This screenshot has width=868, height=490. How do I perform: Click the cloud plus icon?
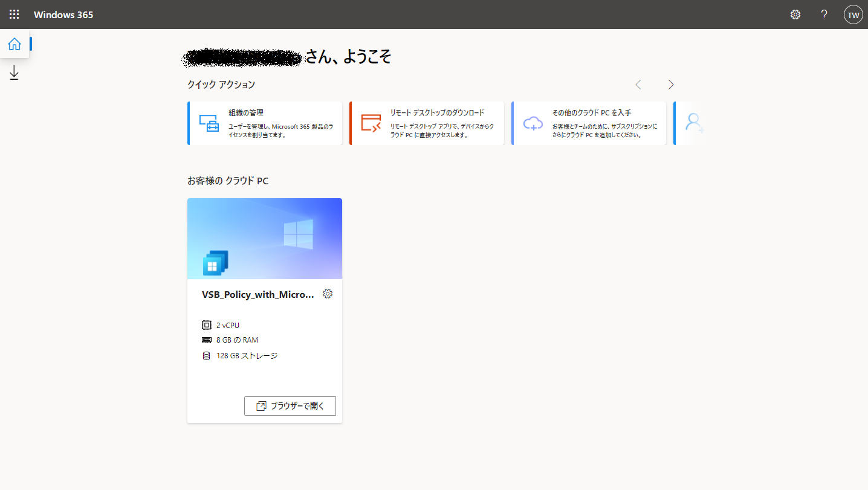533,123
